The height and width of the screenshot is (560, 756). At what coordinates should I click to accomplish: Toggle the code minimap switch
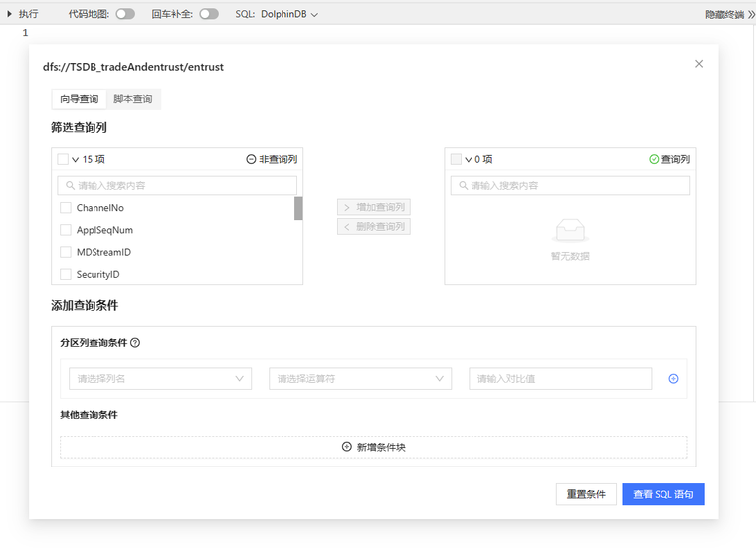(x=125, y=15)
